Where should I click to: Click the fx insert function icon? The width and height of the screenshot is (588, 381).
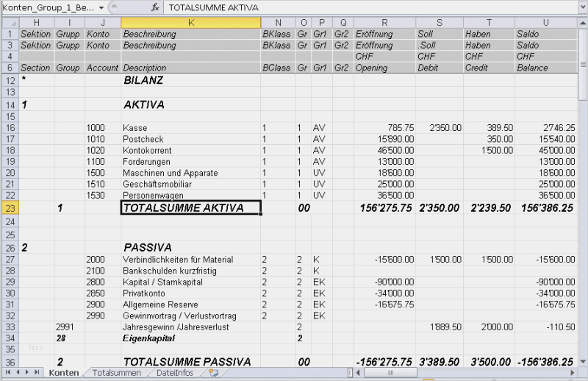(155, 7)
